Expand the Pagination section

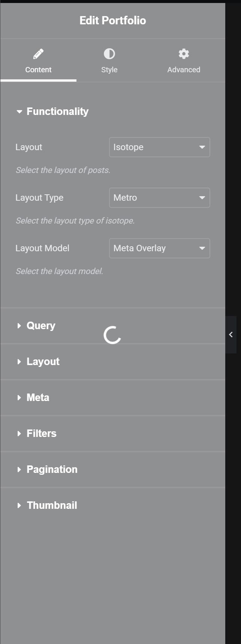tap(52, 470)
